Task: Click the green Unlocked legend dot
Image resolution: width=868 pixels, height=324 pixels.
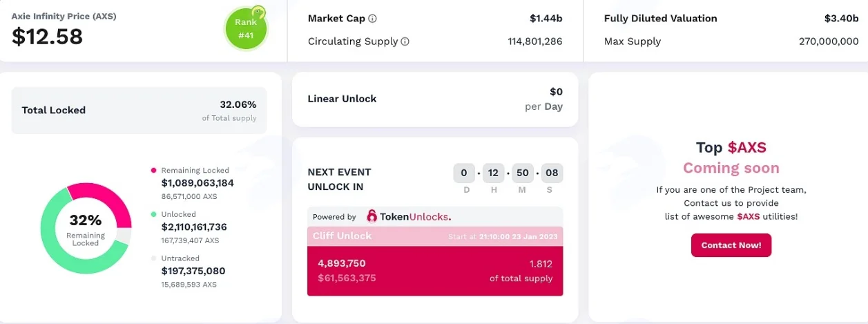Action: pos(154,214)
